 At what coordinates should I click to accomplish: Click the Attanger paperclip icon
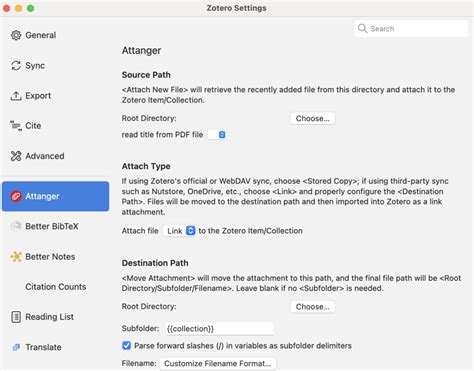coord(16,196)
